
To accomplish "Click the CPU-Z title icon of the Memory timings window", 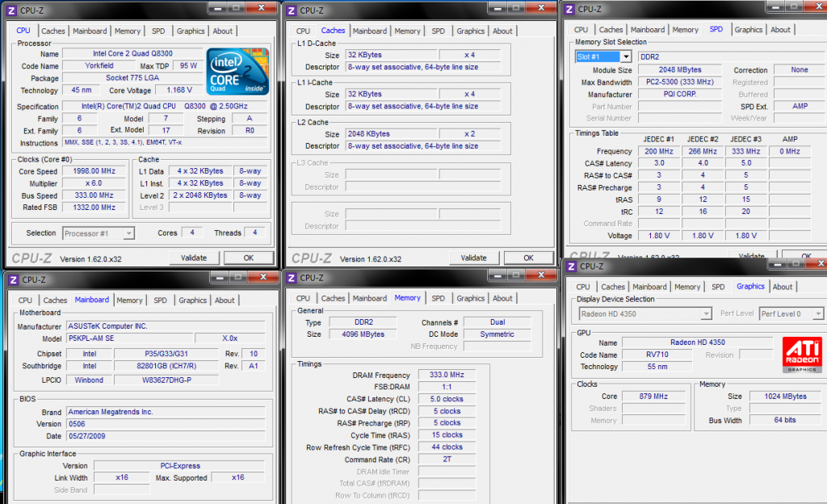I will [x=290, y=278].
